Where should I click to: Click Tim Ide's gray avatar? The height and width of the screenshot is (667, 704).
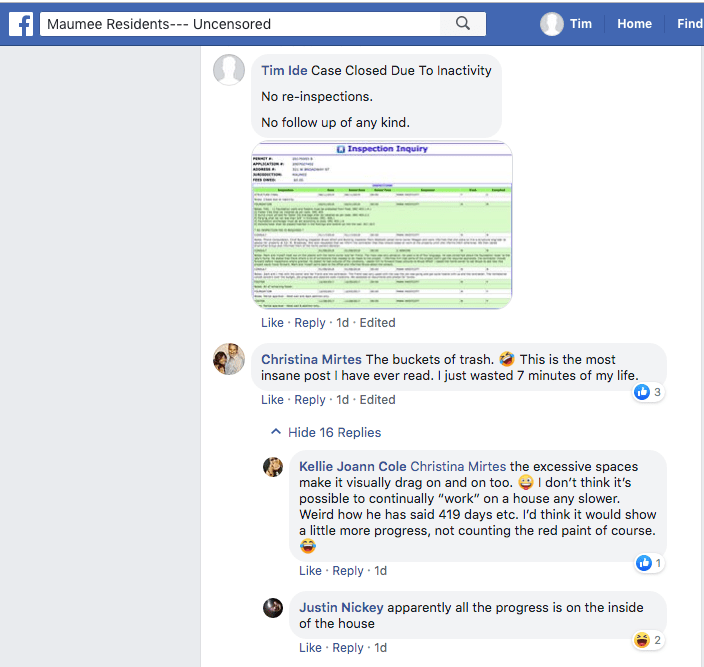click(229, 71)
